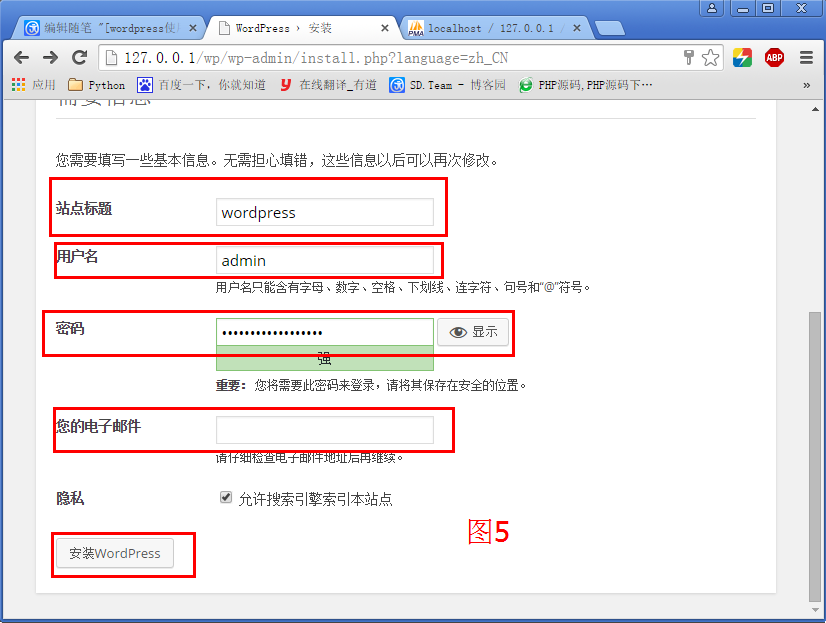Viewport: 826px width, 623px height.
Task: Bookmark this page with the star icon
Action: coord(710,57)
